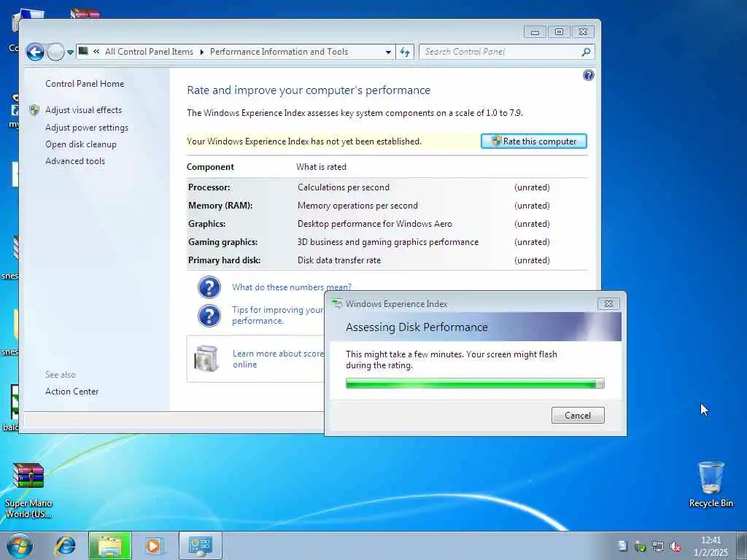
Task: Select 'All Control Panel Items' breadcrumb
Action: tap(149, 52)
